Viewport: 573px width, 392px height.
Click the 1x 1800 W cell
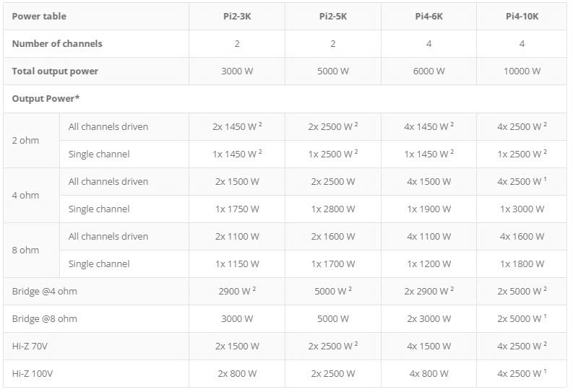[522, 263]
